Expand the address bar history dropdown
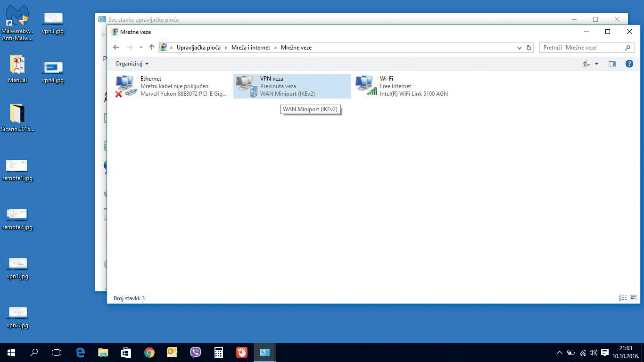The height and width of the screenshot is (362, 644). click(520, 48)
